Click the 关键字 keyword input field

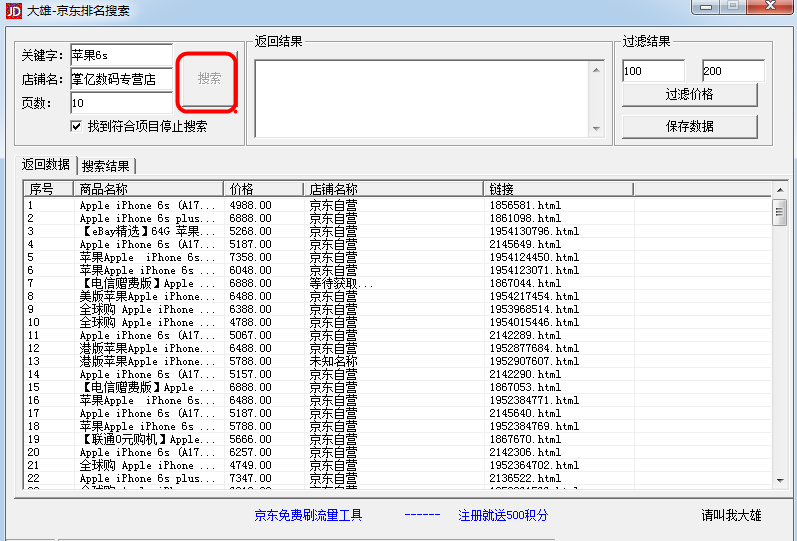121,55
